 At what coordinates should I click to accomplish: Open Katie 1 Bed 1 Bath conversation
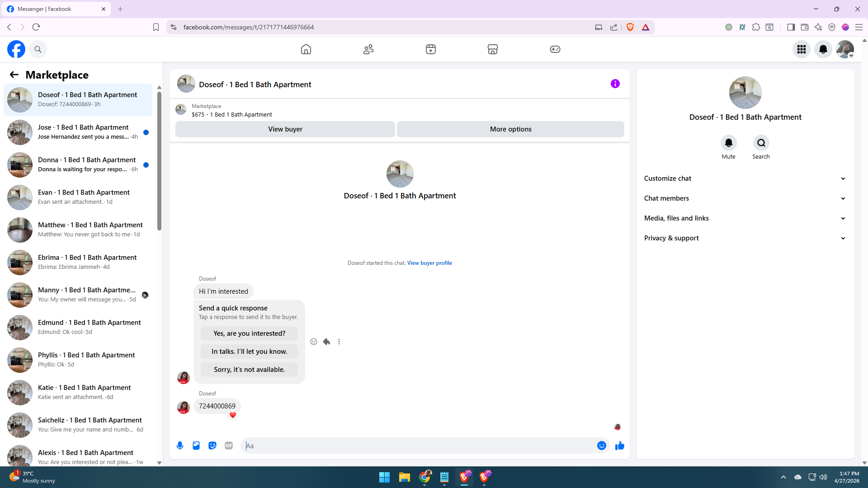tap(78, 393)
